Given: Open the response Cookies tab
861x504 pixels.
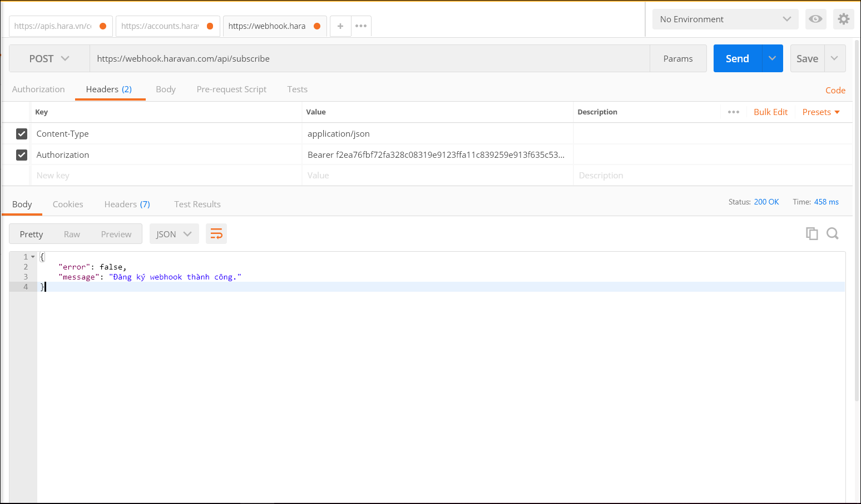Looking at the screenshot, I should [68, 204].
